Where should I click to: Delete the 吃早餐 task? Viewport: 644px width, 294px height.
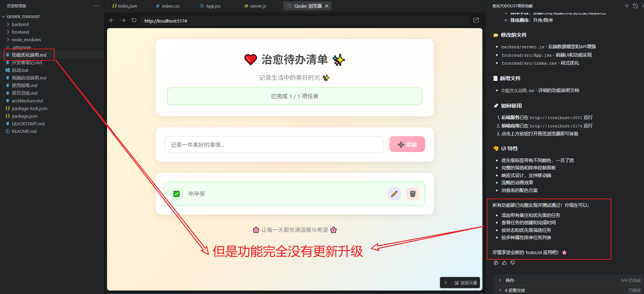(x=413, y=194)
